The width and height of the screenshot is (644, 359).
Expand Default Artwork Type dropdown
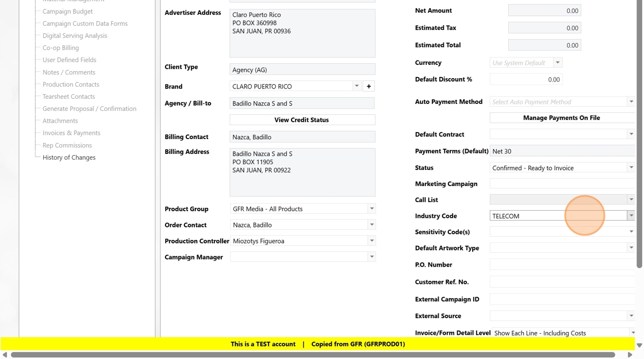[631, 248]
